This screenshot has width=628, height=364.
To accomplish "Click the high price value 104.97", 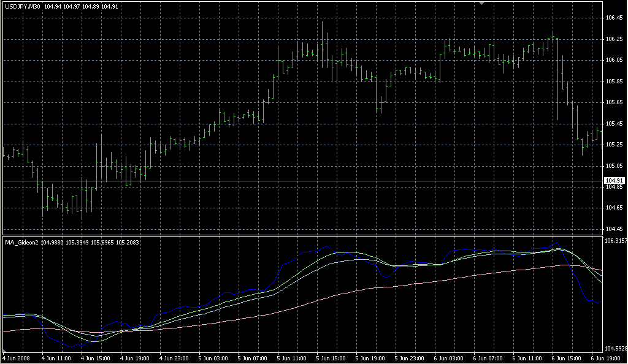I will click(72, 5).
